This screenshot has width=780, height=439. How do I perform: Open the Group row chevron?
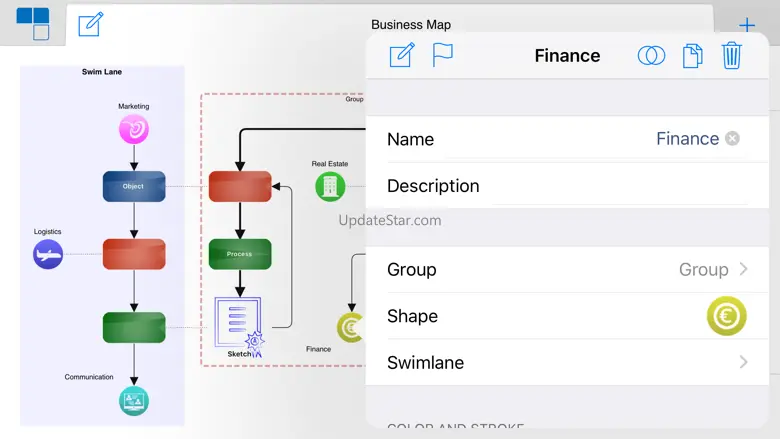point(743,269)
